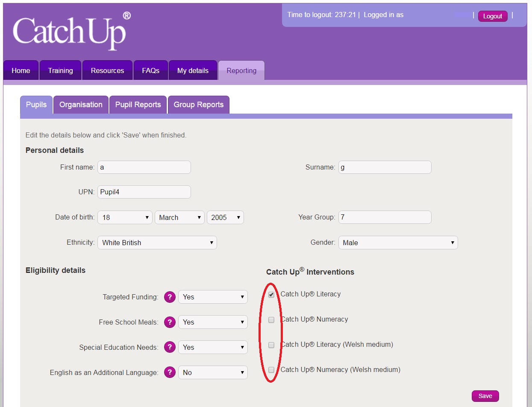Open the Free School Meals dropdown
Viewport: 532px width, 407px height.
point(213,322)
